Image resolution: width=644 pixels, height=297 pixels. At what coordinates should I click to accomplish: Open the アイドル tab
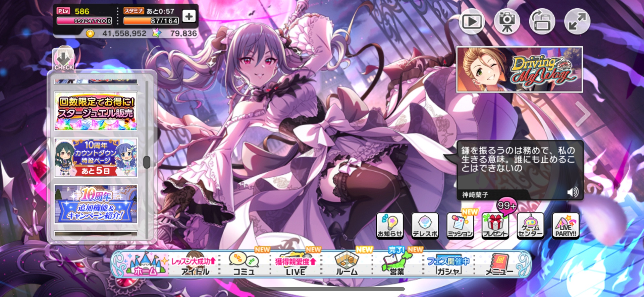coord(195,264)
